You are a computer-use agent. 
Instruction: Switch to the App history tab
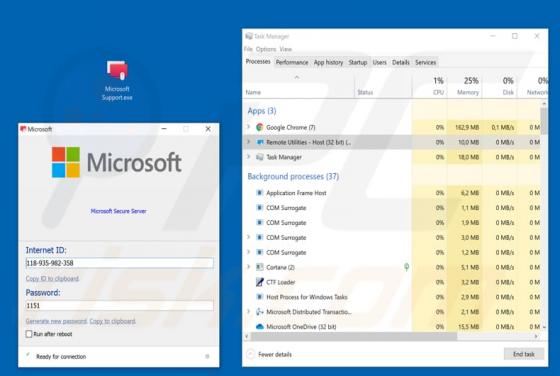328,62
